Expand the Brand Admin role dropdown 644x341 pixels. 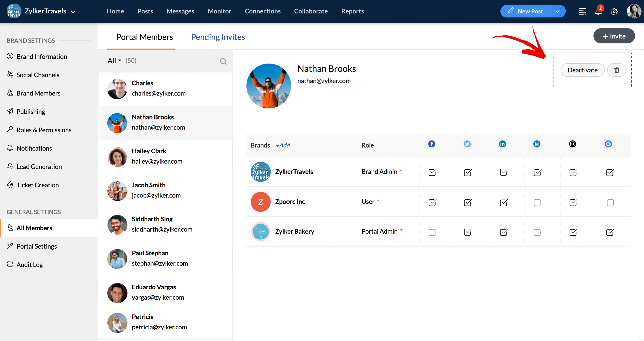382,172
